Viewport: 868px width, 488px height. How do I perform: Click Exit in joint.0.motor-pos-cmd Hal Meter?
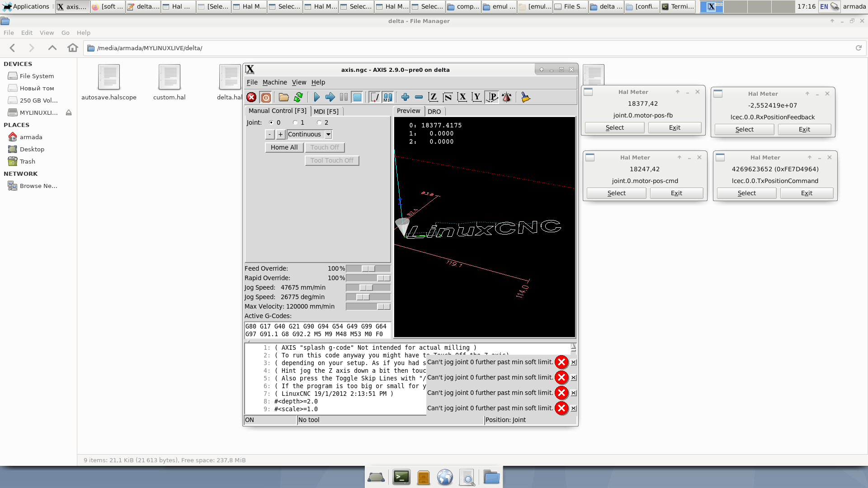click(x=676, y=193)
